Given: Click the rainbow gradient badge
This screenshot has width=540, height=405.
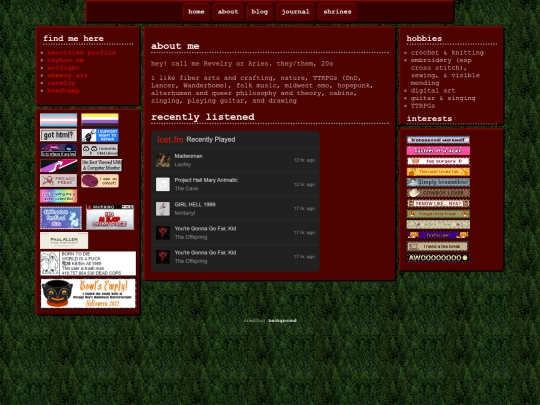Looking at the screenshot, I should (x=59, y=196).
